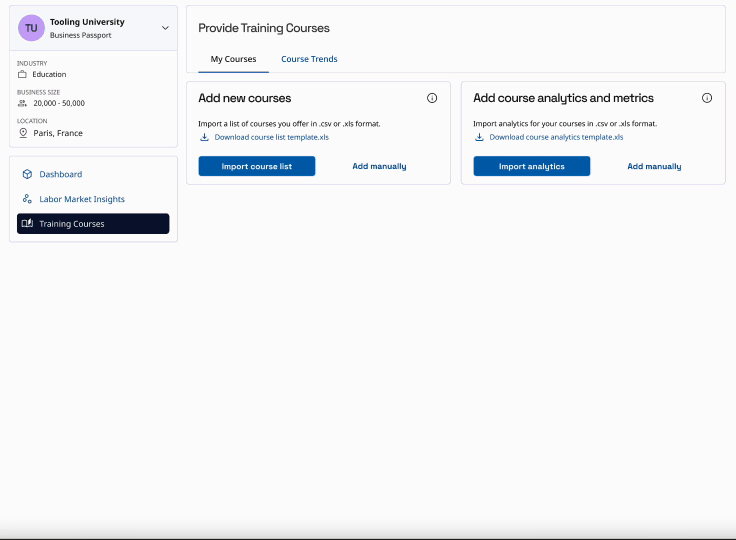The image size is (736, 540).
Task: Click Add manually under course analytics
Action: point(654,166)
